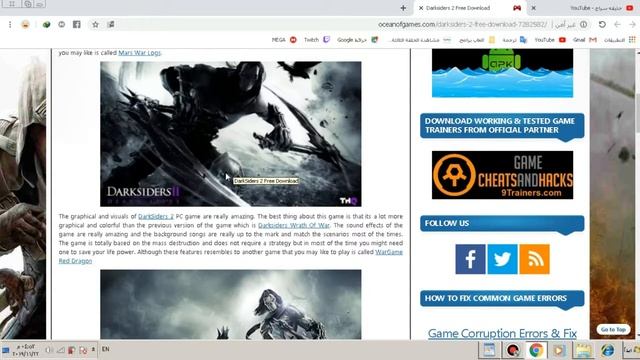This screenshot has height=360, width=640.
Task: Open the Twitch bookmark
Action: [317, 40]
